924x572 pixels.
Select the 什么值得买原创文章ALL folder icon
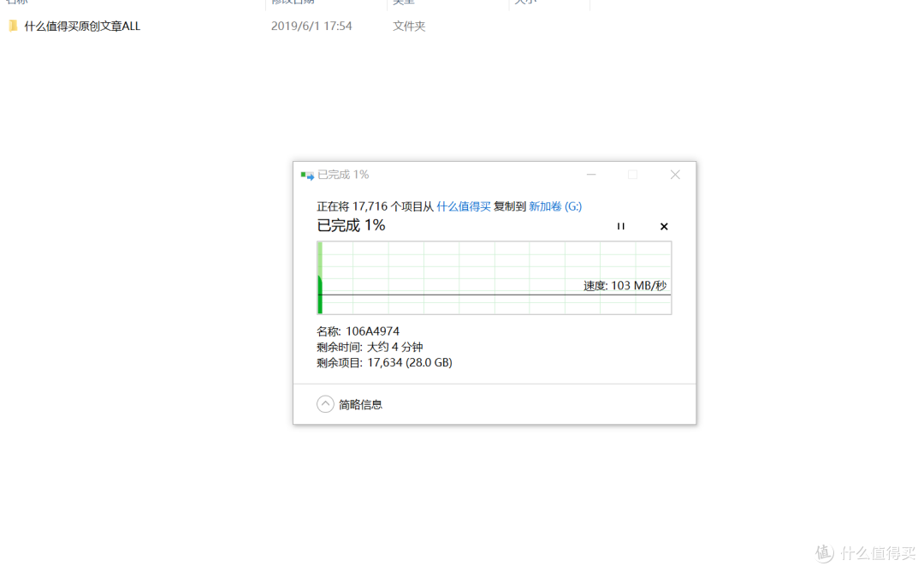click(13, 26)
